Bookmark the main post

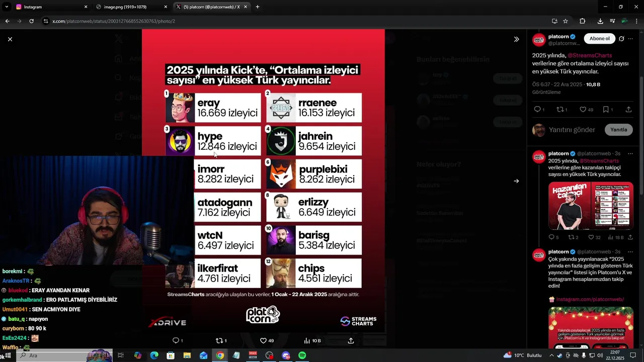(x=606, y=109)
